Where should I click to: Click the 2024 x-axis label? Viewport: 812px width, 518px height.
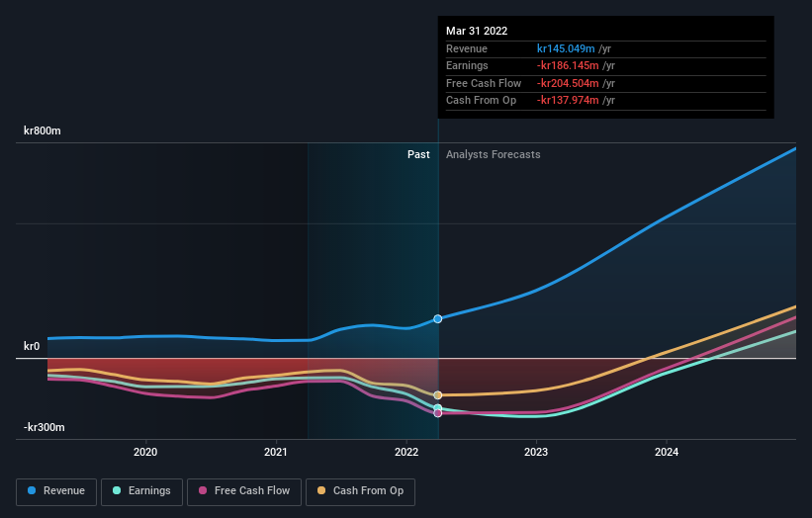(667, 453)
